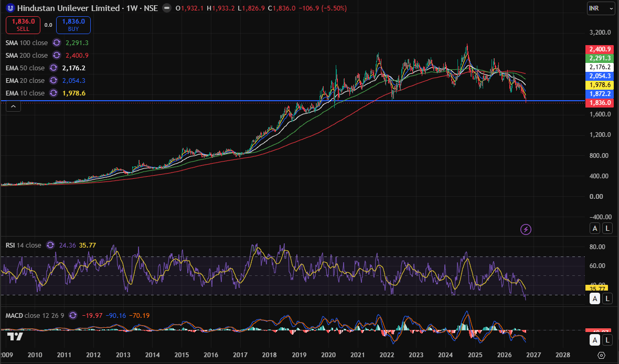Open chart settings gear icon
The height and width of the screenshot is (364, 619).
[601, 355]
